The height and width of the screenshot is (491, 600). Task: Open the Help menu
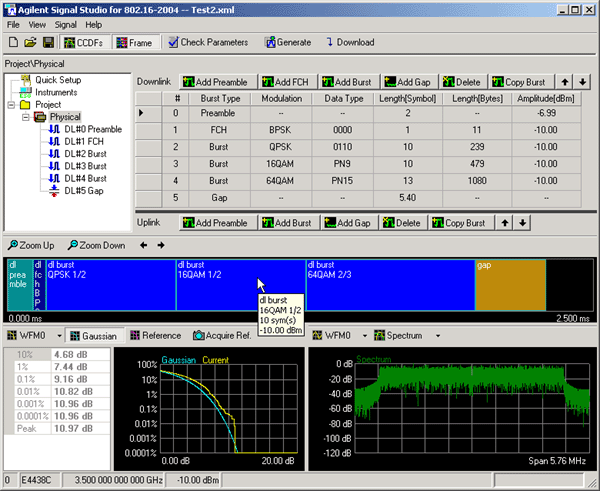tap(93, 25)
